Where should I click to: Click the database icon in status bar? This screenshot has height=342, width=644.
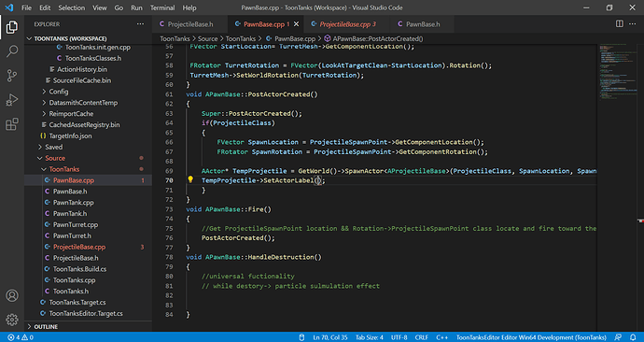click(301, 337)
